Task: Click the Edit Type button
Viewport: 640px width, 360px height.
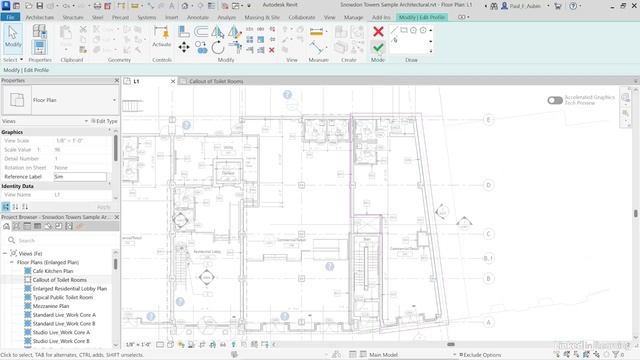Action: tap(104, 121)
